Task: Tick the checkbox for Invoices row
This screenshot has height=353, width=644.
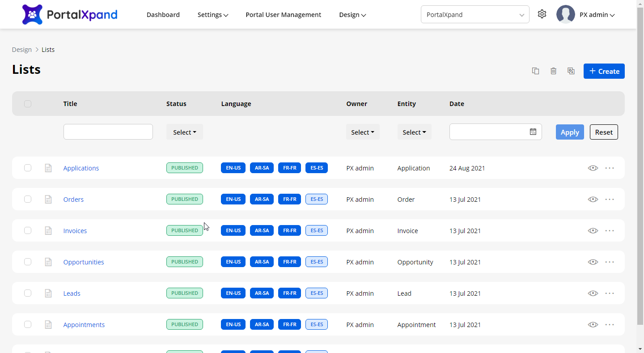Action: coord(28,231)
